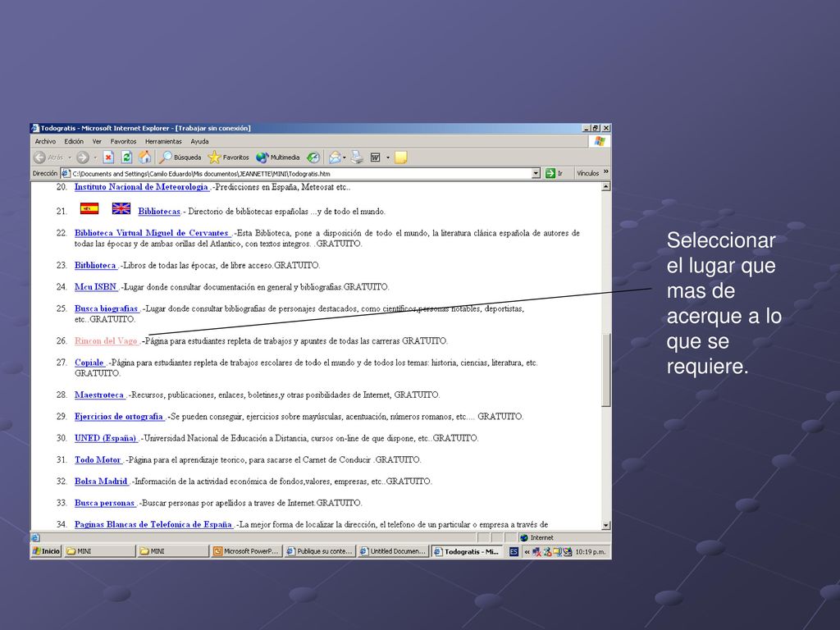Open the Bibliotecas link
This screenshot has width=840, height=630.
point(159,211)
